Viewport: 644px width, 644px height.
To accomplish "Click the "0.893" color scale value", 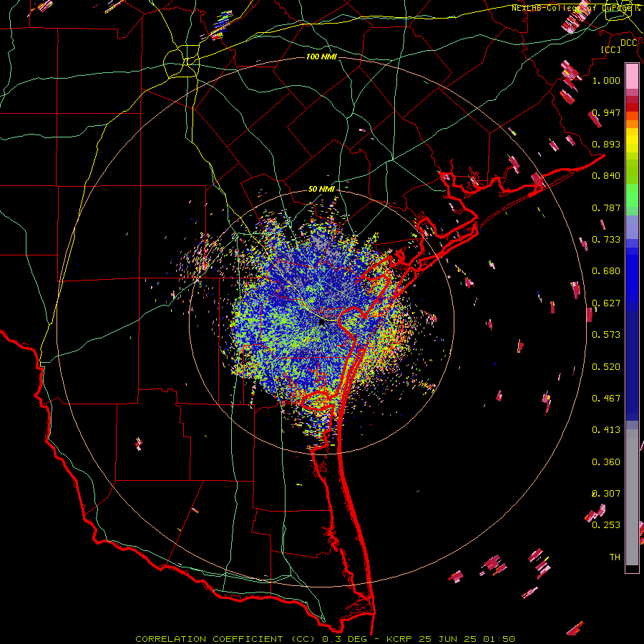I will pos(606,144).
